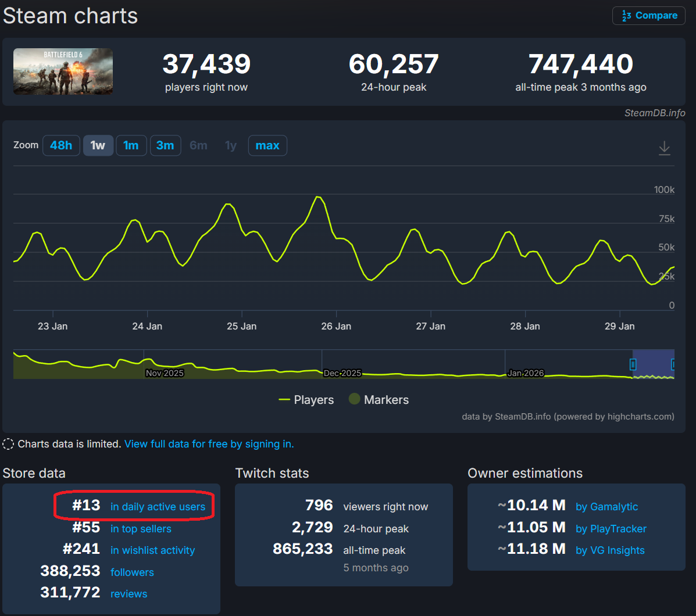
Task: Click the 747,440 all-time peak figure
Action: pos(581,64)
